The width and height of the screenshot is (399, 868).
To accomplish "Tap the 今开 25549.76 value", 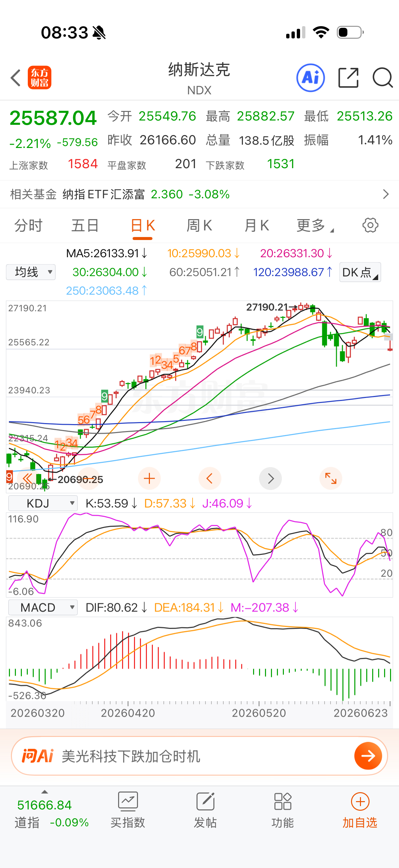I will (152, 116).
